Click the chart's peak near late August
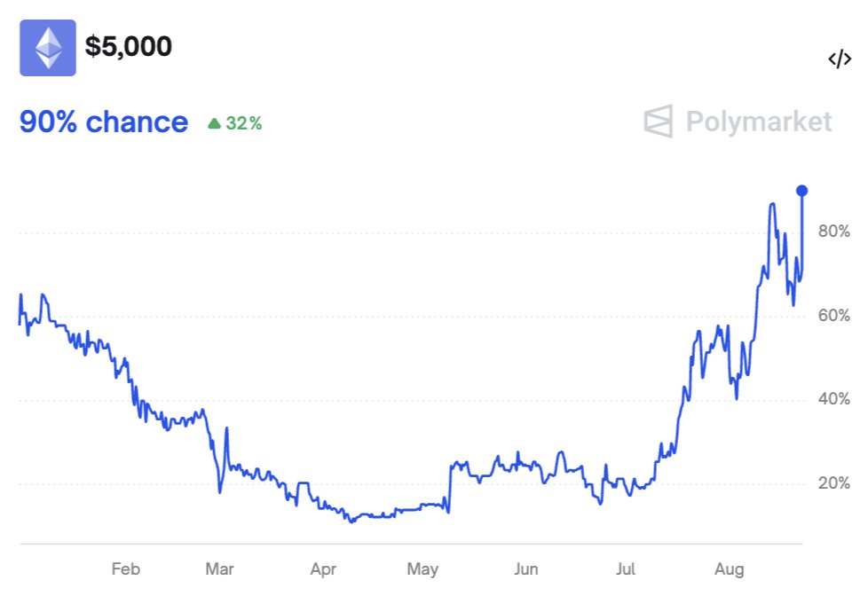Screen dimensions: 868x596 pyautogui.click(x=771, y=204)
